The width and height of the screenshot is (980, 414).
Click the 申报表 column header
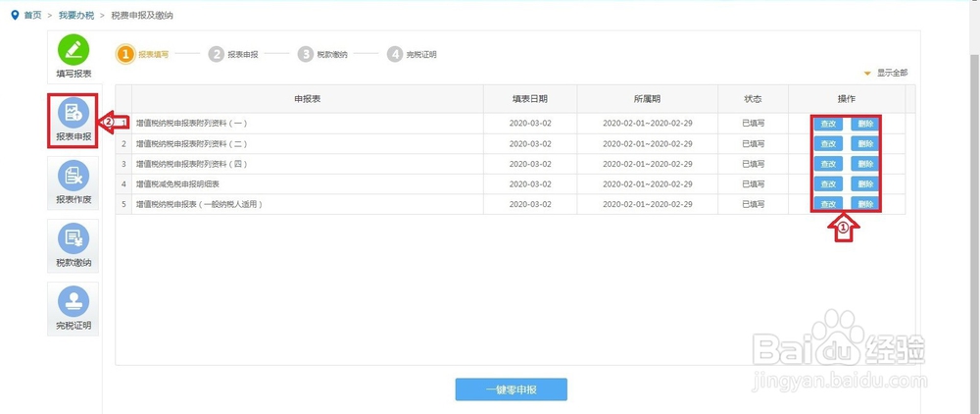coord(308,99)
